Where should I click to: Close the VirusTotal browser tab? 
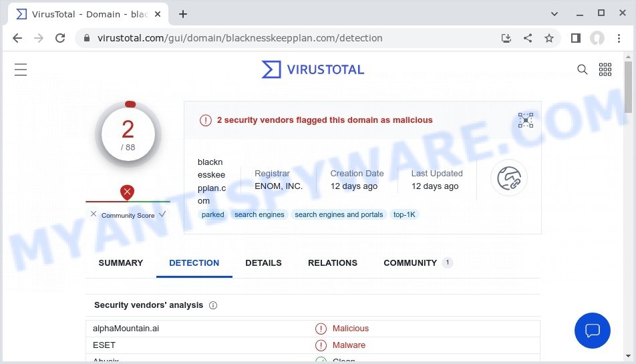(158, 14)
